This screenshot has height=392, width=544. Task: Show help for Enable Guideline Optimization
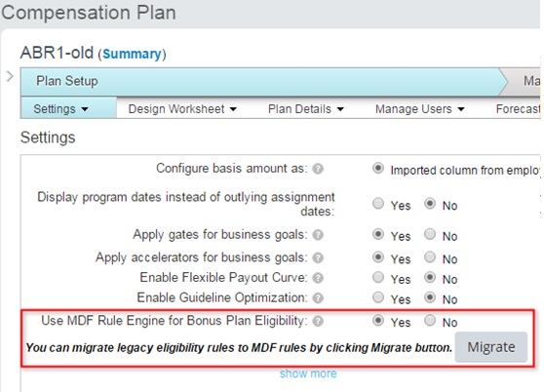coord(318,298)
